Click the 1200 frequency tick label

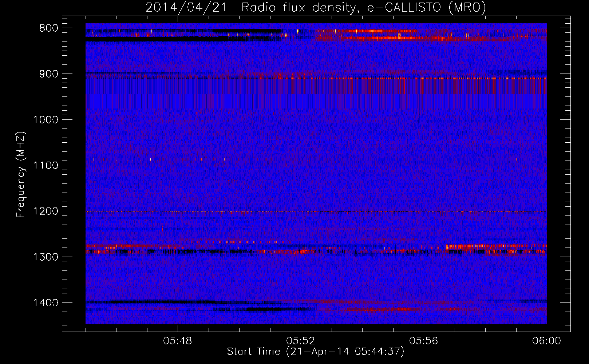[x=46, y=211]
